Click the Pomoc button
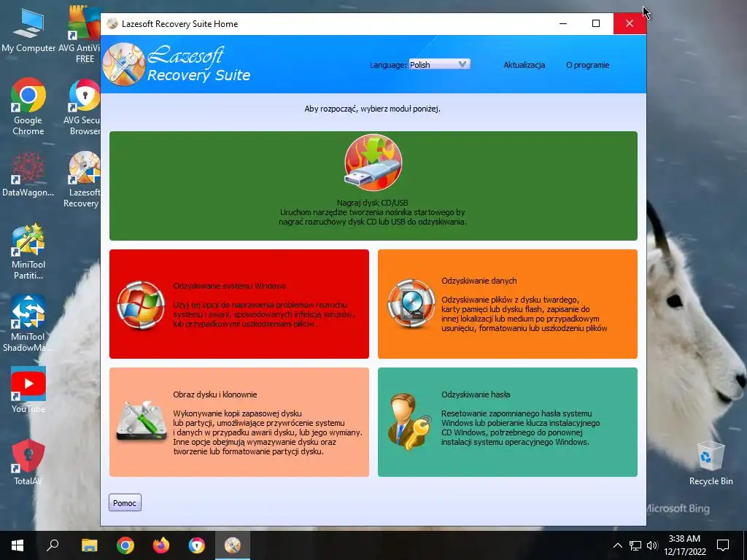Screen dimensions: 747x560 [x=125, y=503]
